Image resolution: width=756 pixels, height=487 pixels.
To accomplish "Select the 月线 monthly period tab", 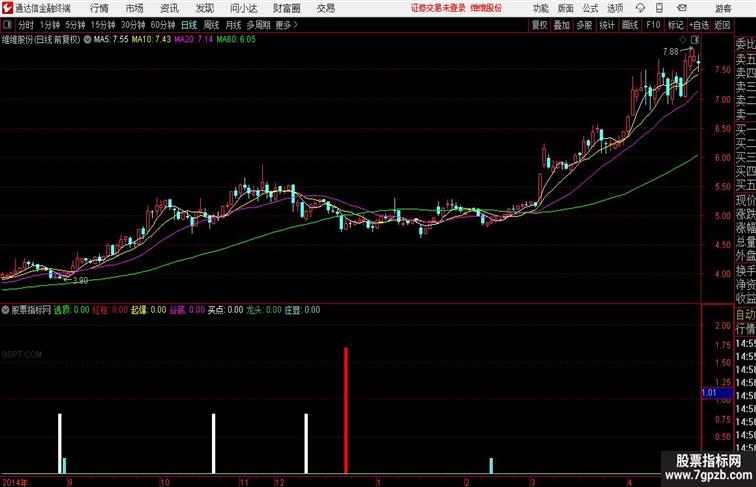I will pyautogui.click(x=233, y=25).
